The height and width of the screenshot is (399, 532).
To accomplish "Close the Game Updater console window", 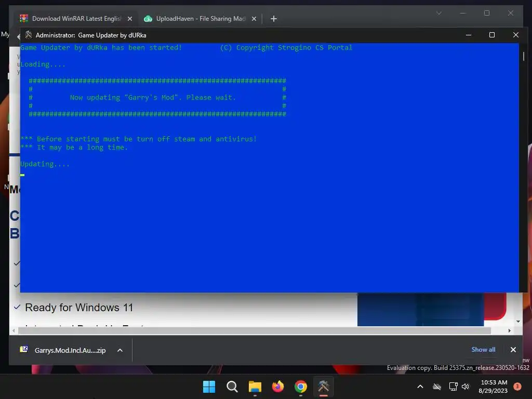I will (516, 35).
